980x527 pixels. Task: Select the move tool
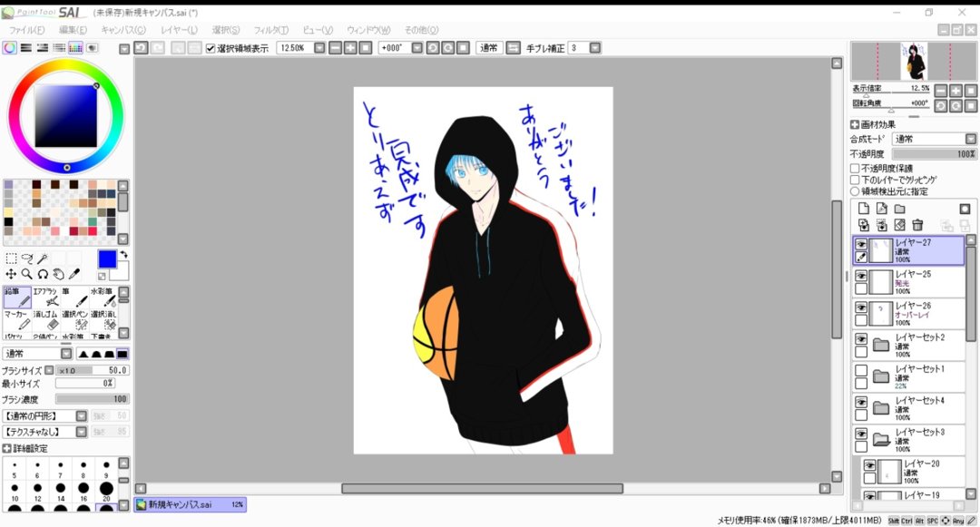pyautogui.click(x=11, y=274)
